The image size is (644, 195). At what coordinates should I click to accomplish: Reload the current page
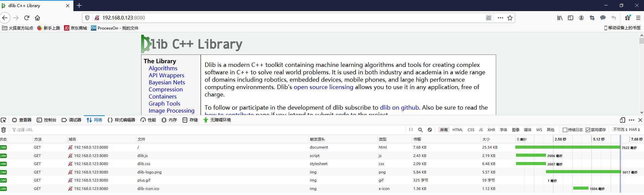[27, 18]
